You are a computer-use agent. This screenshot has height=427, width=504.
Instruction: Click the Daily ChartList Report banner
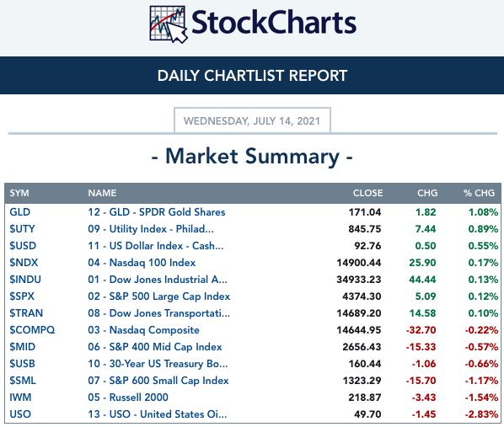tap(252, 76)
